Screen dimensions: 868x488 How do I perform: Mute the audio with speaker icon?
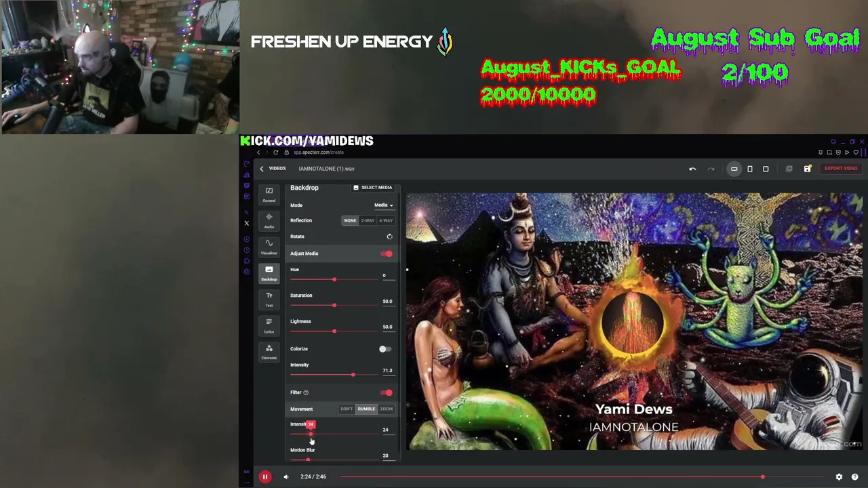[286, 477]
